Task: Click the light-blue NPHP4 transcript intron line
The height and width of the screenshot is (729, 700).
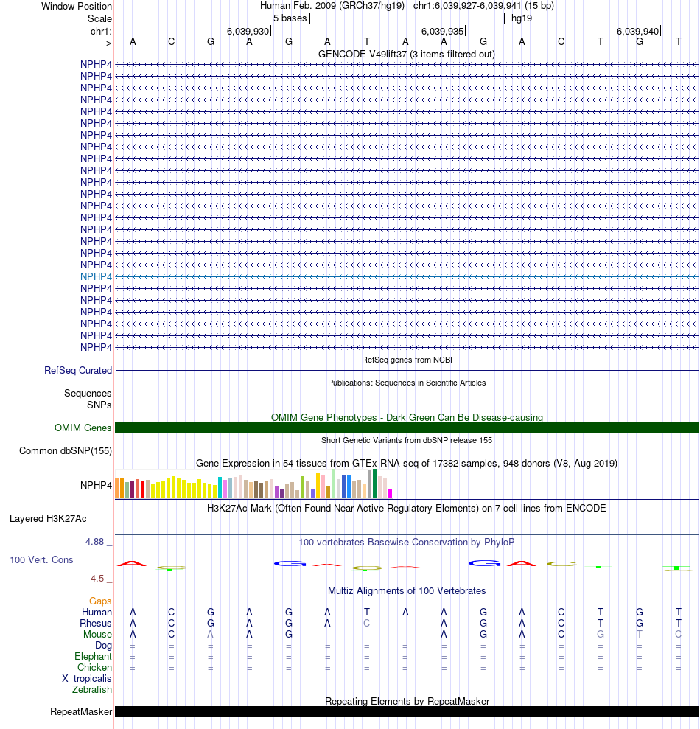Action: [407, 276]
